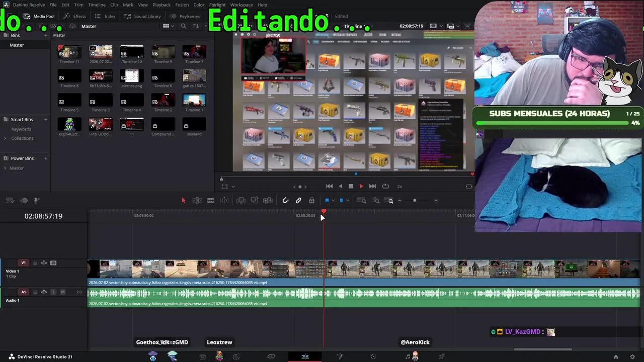Screen dimensions: 644x362
Task: Play the timeline in reverse
Action: [341, 187]
